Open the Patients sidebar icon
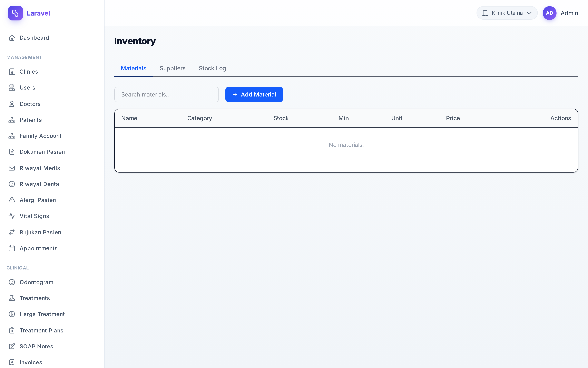The height and width of the screenshot is (368, 588). (12, 120)
